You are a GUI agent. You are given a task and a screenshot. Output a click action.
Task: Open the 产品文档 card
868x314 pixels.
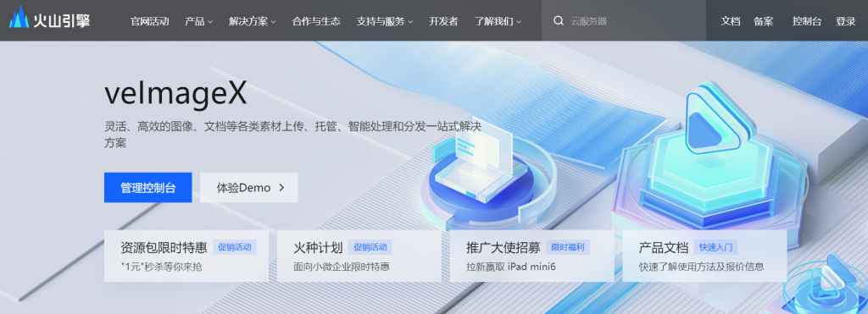click(x=704, y=256)
